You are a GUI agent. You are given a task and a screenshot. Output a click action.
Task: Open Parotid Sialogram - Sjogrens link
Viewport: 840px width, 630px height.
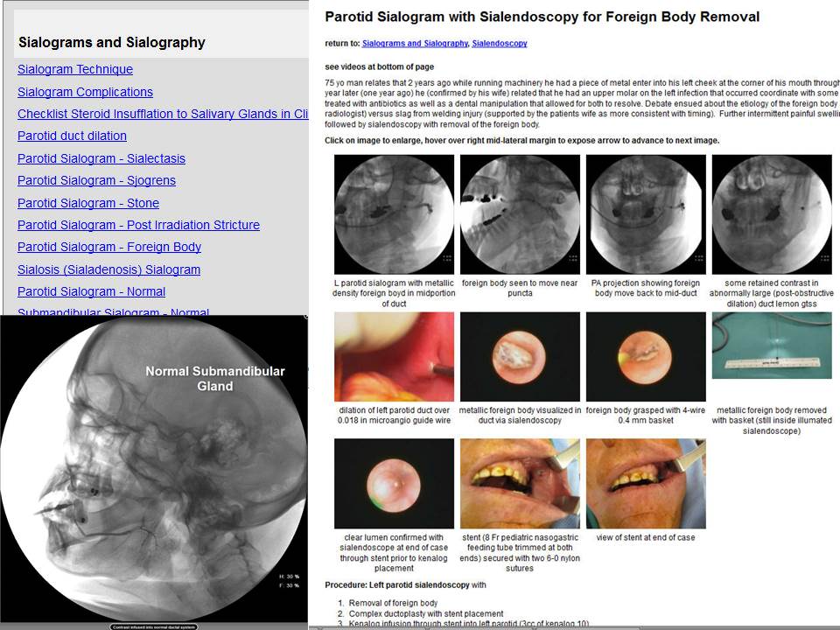[x=96, y=180]
